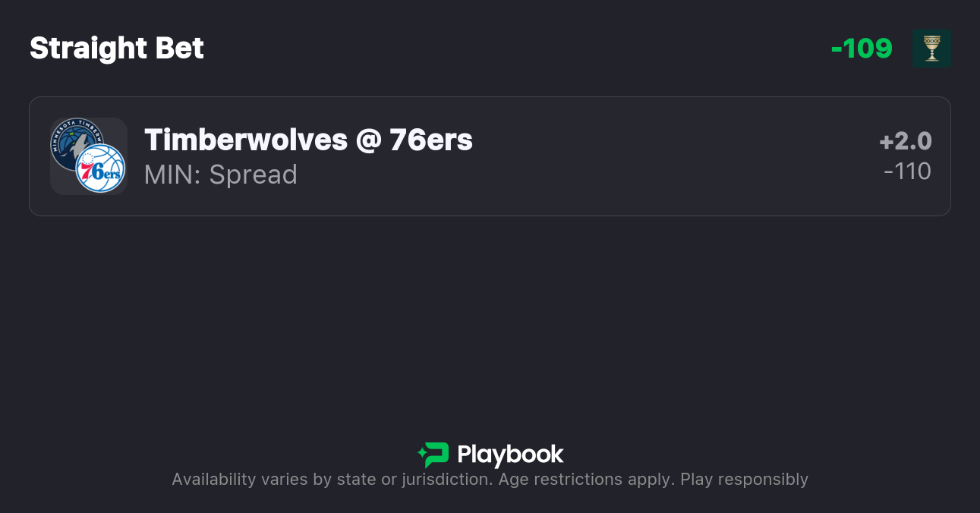Select the +2.0 spread value
Screen dimensions: 980x513
[905, 141]
